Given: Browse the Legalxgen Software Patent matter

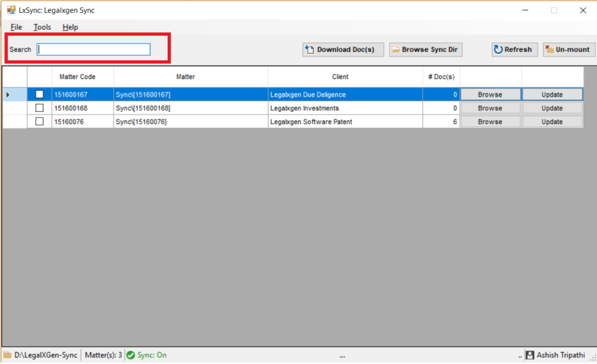Looking at the screenshot, I should pyautogui.click(x=490, y=122).
